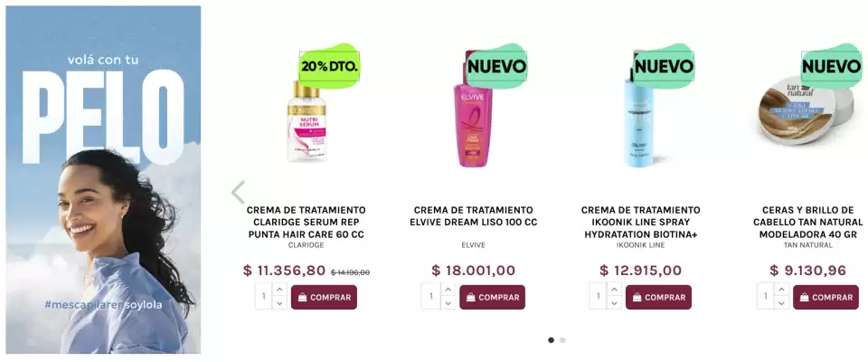Add Elvive Dream Liso to cart
Image resolution: width=868 pixels, height=362 pixels.
coord(492,297)
